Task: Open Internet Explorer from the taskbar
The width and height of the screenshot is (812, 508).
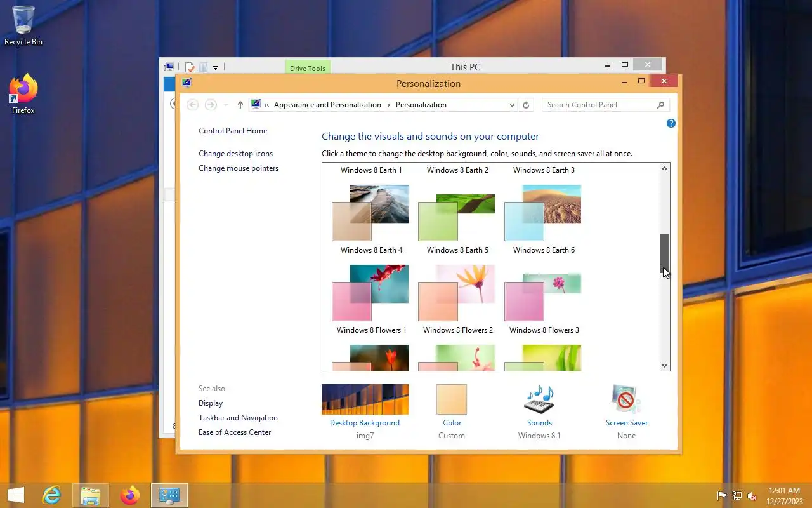Action: 51,495
